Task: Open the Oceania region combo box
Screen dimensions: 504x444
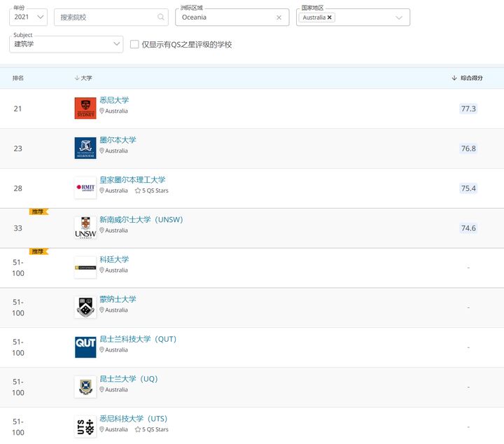Action: tap(232, 17)
